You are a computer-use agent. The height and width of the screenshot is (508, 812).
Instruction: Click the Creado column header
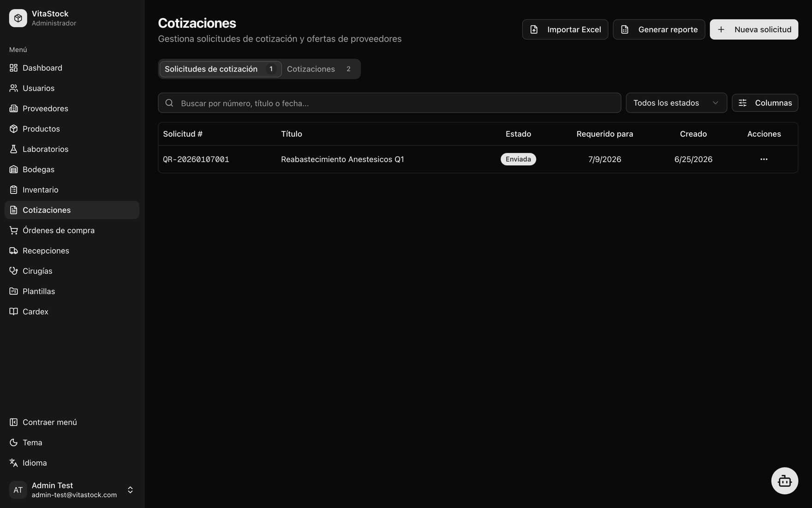pos(693,134)
